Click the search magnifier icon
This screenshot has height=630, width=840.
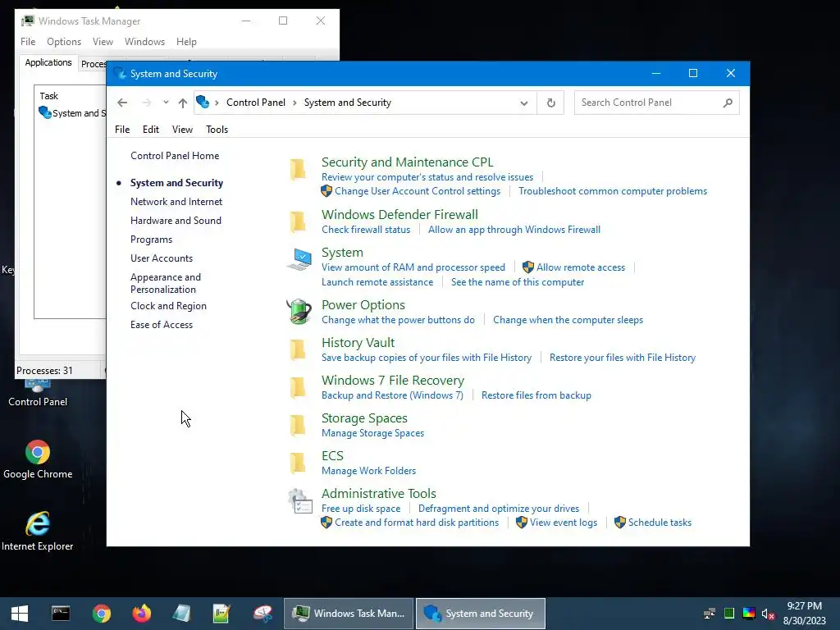(728, 103)
